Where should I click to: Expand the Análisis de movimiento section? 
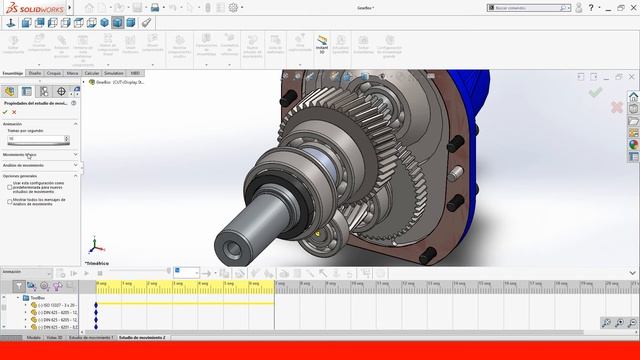(x=76, y=165)
